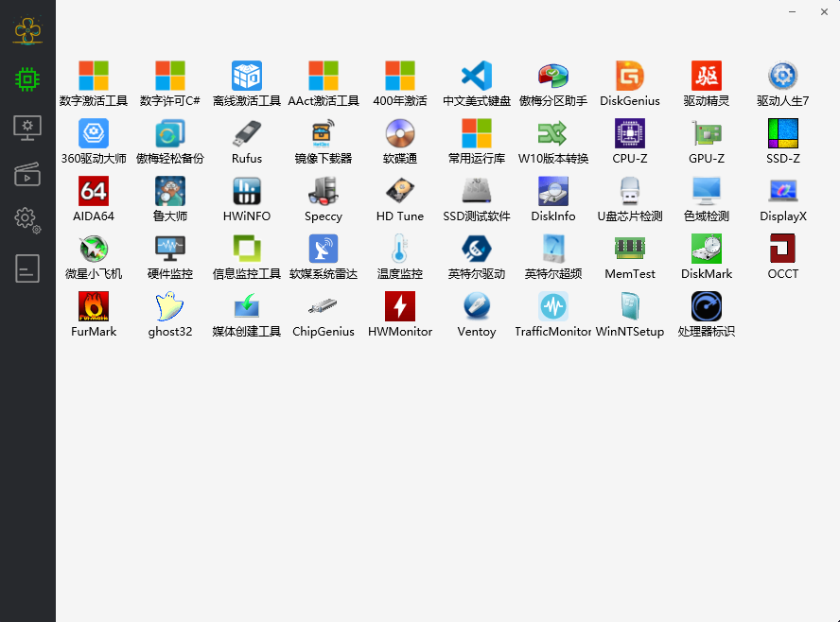Screen dimensions: 840x622
Task: Open 驱动人生7
Action: [783, 84]
